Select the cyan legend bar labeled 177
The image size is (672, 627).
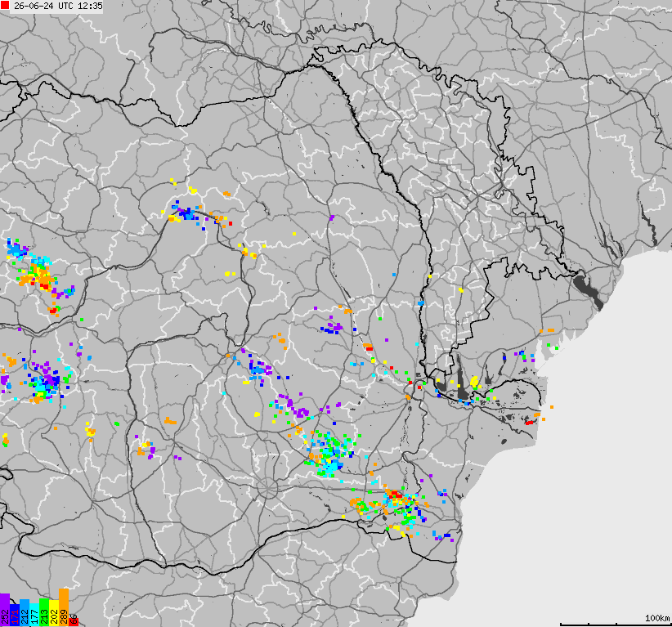pyautogui.click(x=34, y=615)
